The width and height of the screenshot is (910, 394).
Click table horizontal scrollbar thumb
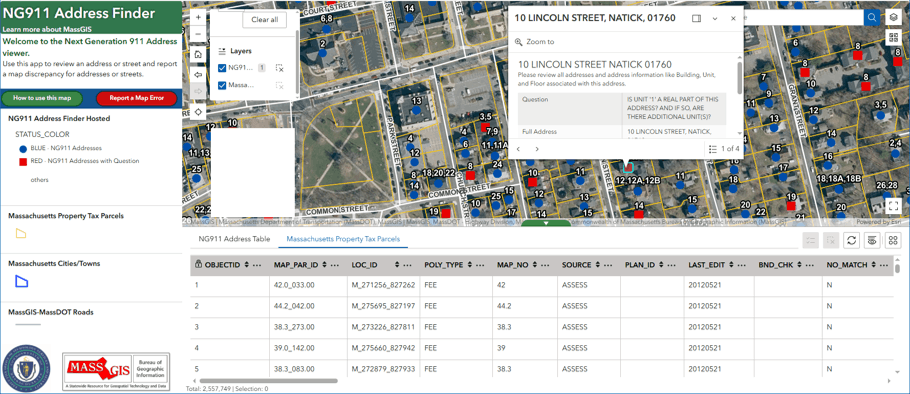point(269,381)
